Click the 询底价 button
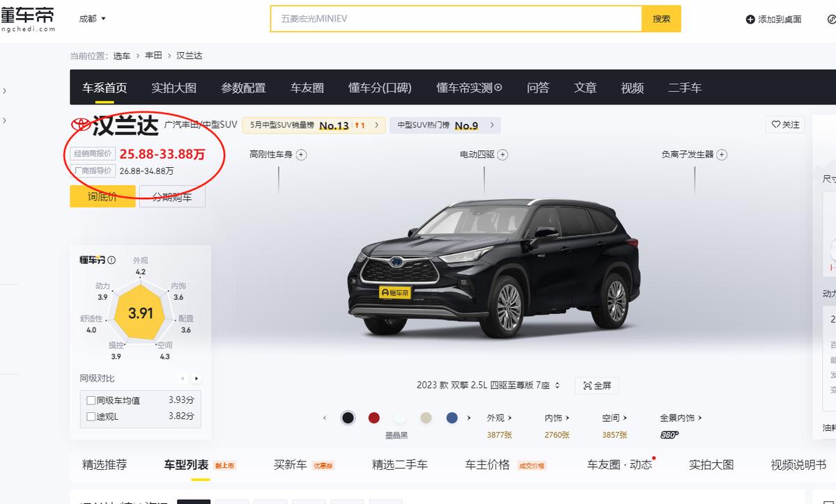 tap(102, 196)
